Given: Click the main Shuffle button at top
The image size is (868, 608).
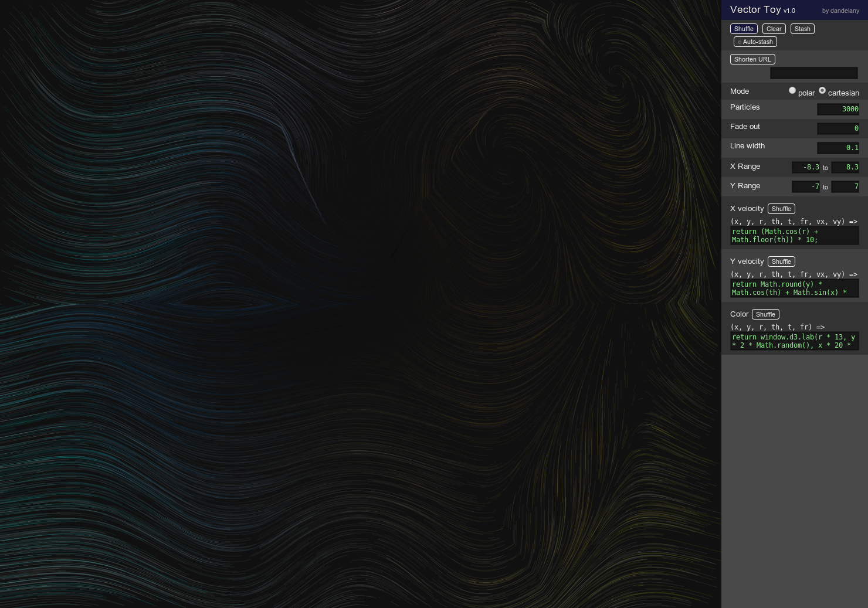Looking at the screenshot, I should tap(744, 29).
